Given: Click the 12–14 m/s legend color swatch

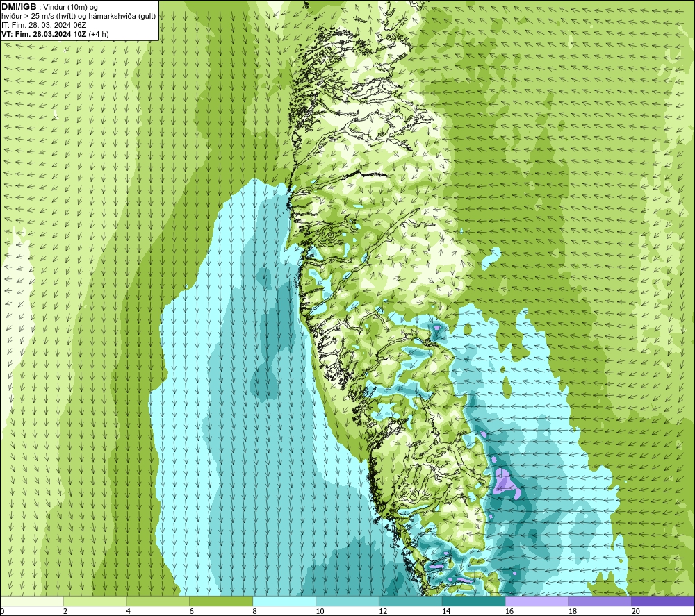Looking at the screenshot, I should coord(411,601).
